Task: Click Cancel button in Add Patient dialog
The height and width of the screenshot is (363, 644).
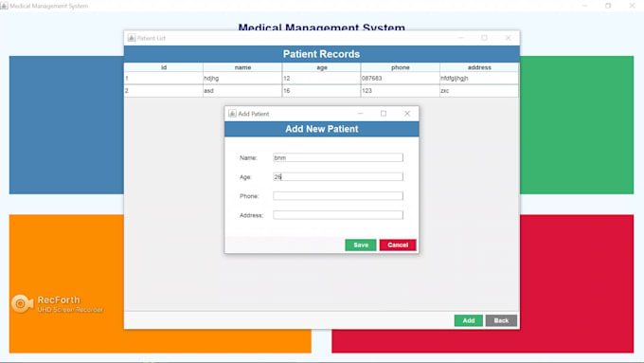Action: (x=398, y=245)
